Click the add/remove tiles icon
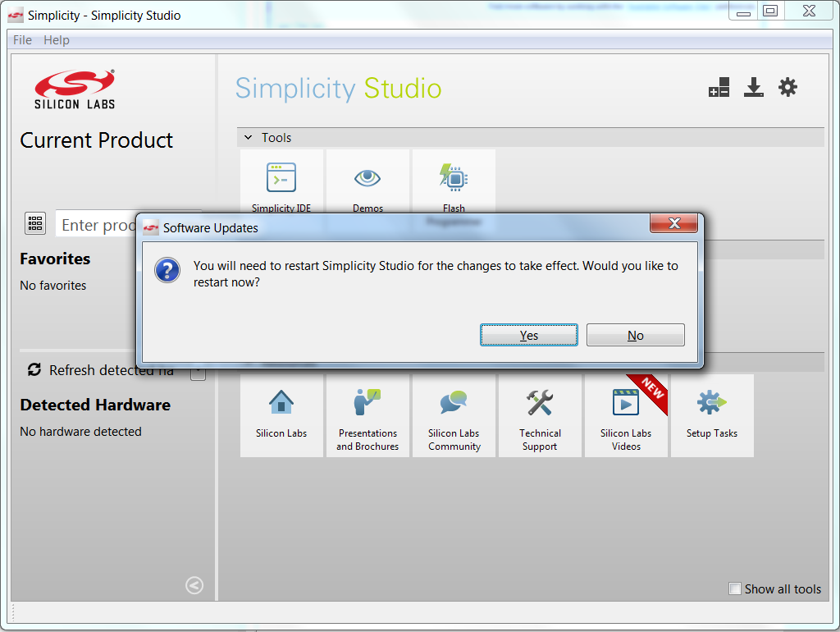Image resolution: width=840 pixels, height=632 pixels. (719, 89)
